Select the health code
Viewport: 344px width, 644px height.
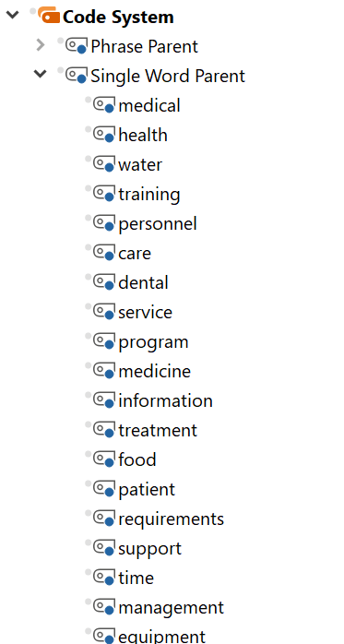[x=143, y=135]
